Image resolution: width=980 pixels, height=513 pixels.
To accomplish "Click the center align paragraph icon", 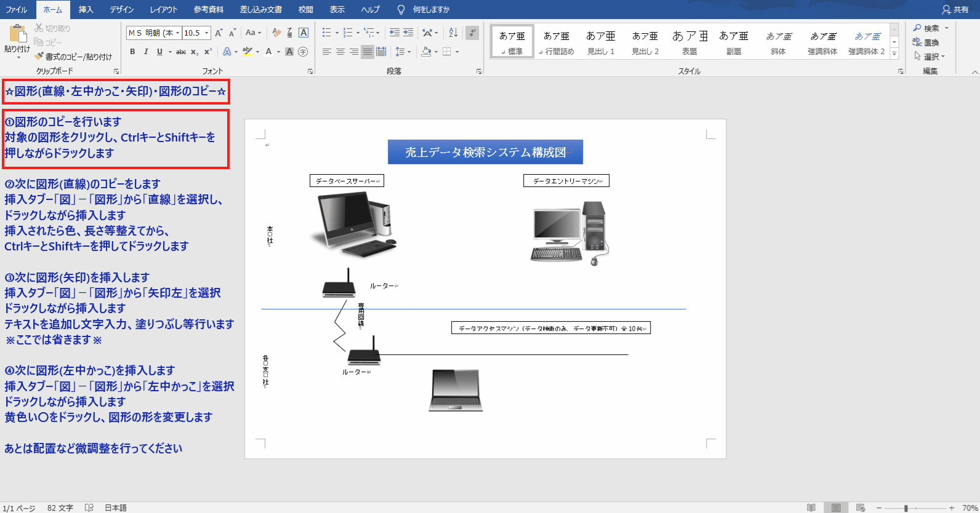I will tap(340, 52).
